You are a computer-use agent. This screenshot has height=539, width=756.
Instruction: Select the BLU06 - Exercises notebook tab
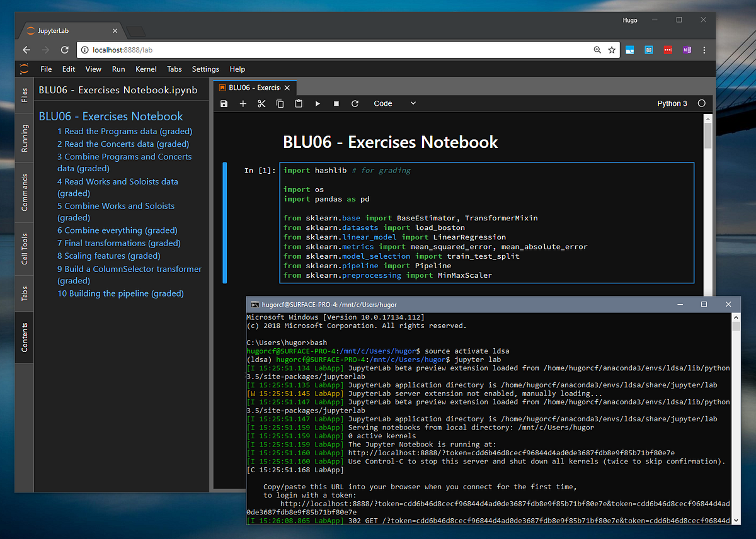pyautogui.click(x=251, y=88)
